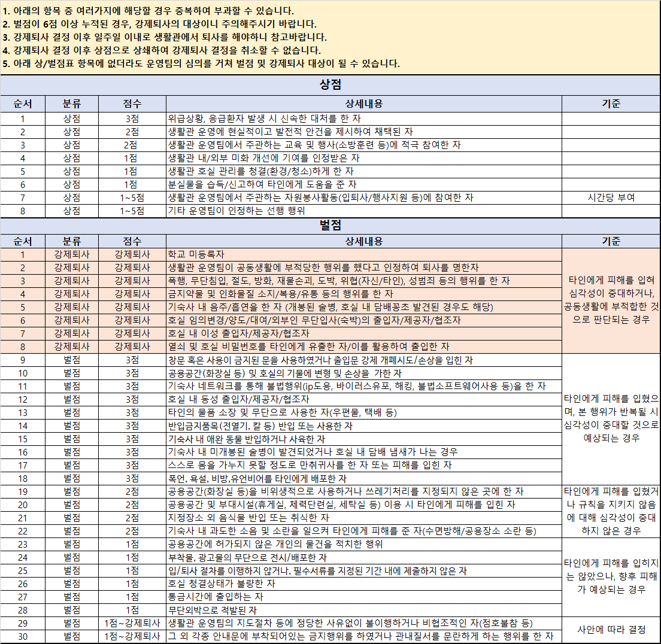Click criteria cell starting '타인에게 피해를 입혔으며, 본 행위가 반복될'
The width and height of the screenshot is (661, 644).
tap(611, 419)
